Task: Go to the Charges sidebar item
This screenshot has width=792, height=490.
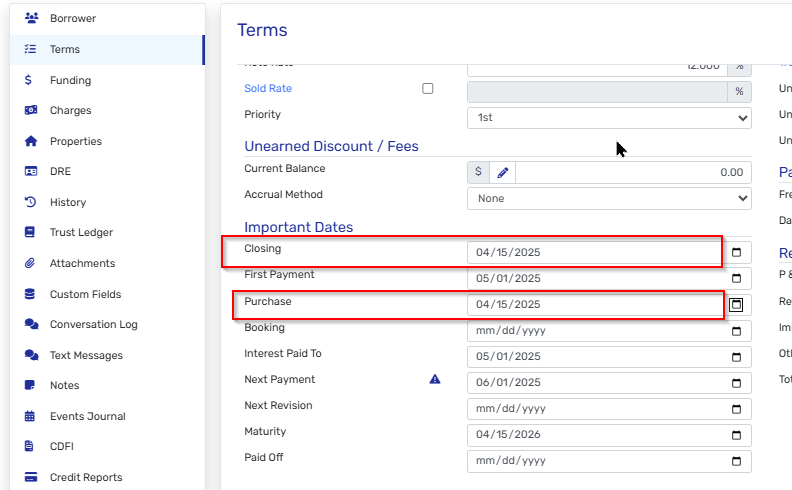Action: pyautogui.click(x=70, y=111)
